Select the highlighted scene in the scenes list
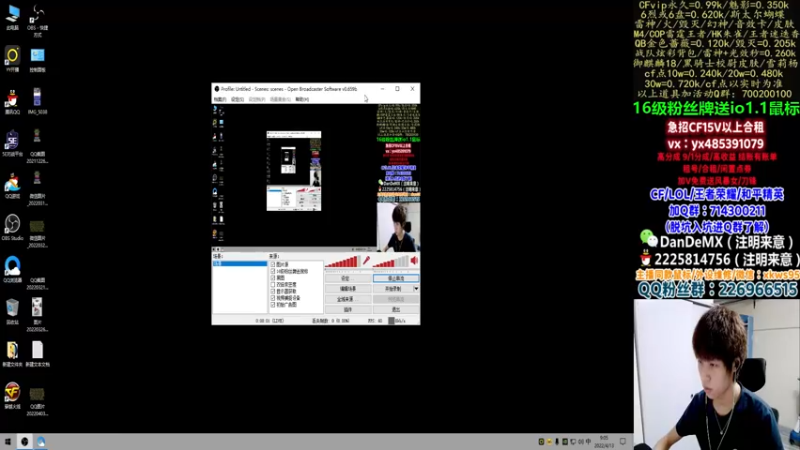 (x=240, y=264)
